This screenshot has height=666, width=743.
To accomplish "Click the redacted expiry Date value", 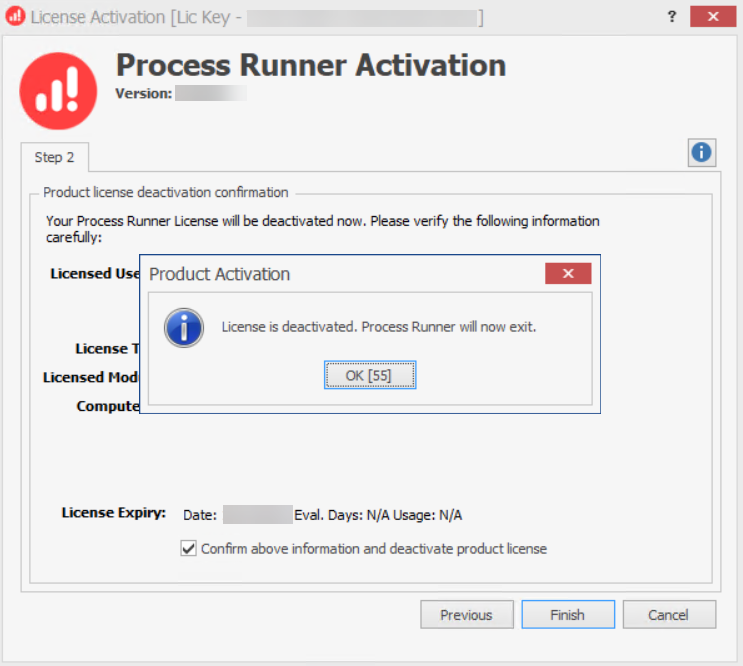I will (x=256, y=515).
